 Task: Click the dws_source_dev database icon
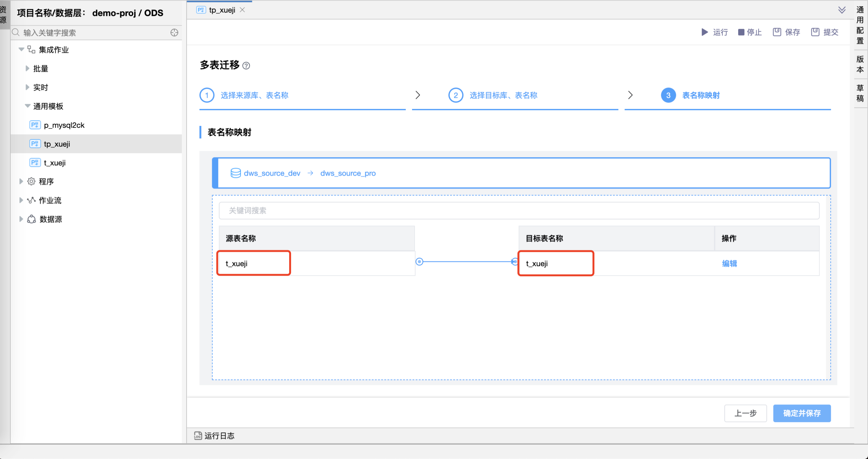(x=235, y=173)
